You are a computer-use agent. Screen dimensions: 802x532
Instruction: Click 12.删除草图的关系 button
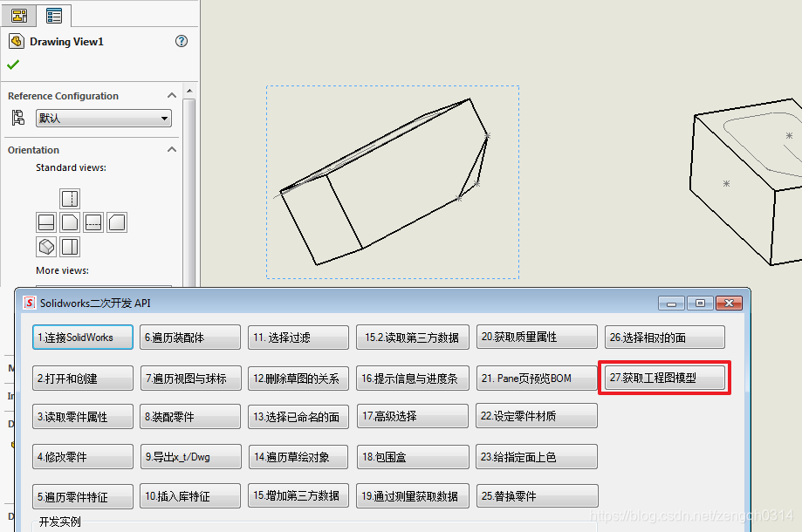pos(298,379)
